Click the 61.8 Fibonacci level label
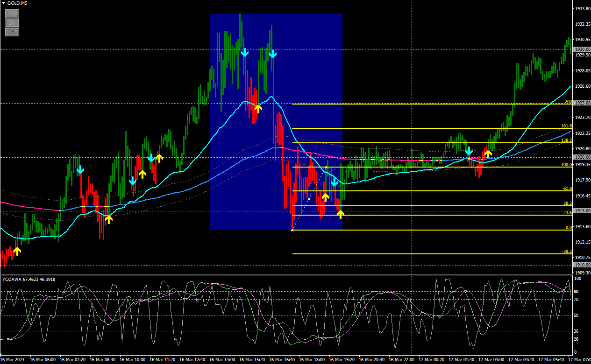 pyautogui.click(x=568, y=189)
